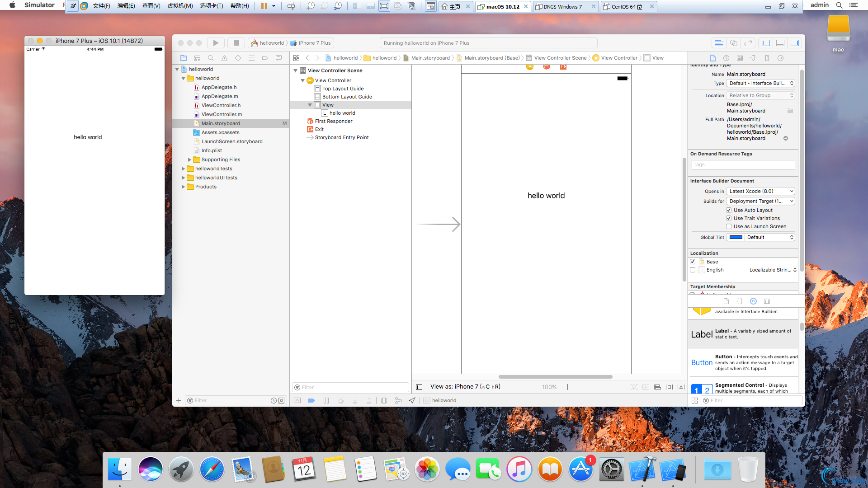The height and width of the screenshot is (488, 868).
Task: Open the File Template library tab
Action: (726, 301)
